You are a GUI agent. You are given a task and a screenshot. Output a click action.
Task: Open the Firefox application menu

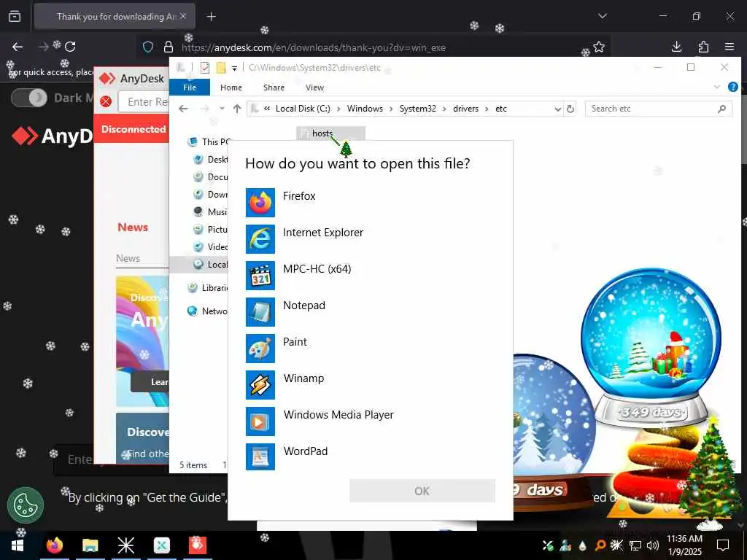[729, 47]
